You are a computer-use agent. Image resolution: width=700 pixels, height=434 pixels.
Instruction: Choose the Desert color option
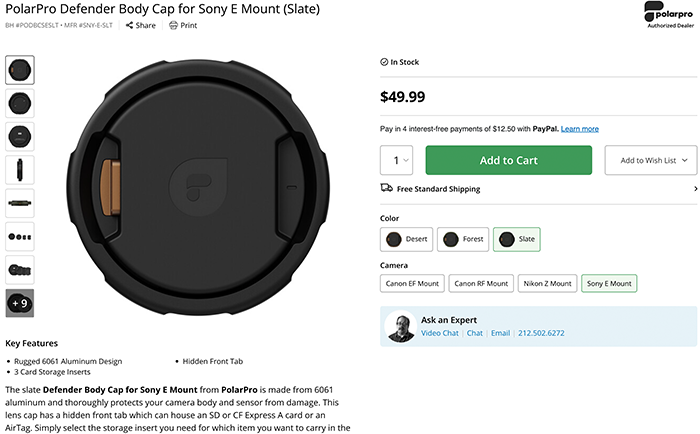click(x=406, y=239)
